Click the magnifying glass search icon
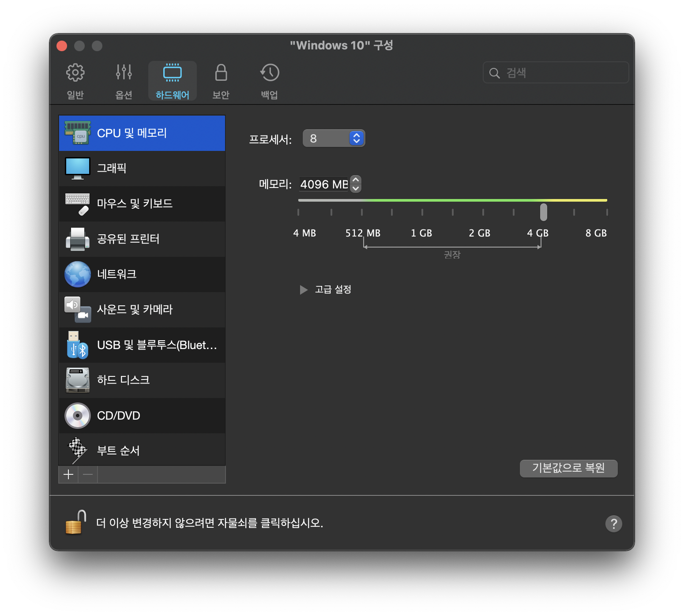The image size is (684, 616). [x=495, y=73]
